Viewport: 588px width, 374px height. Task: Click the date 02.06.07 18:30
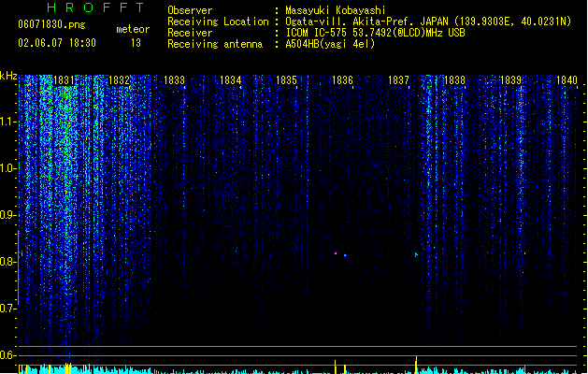coord(57,43)
